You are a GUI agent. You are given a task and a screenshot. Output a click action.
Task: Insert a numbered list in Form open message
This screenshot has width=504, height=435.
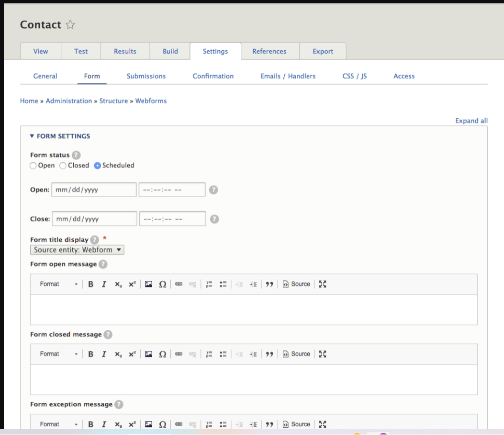coord(209,284)
